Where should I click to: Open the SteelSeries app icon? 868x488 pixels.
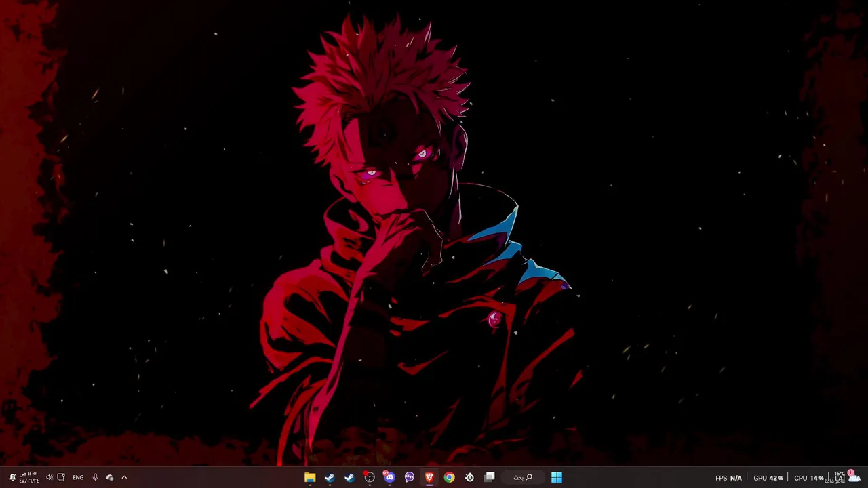coord(469,477)
